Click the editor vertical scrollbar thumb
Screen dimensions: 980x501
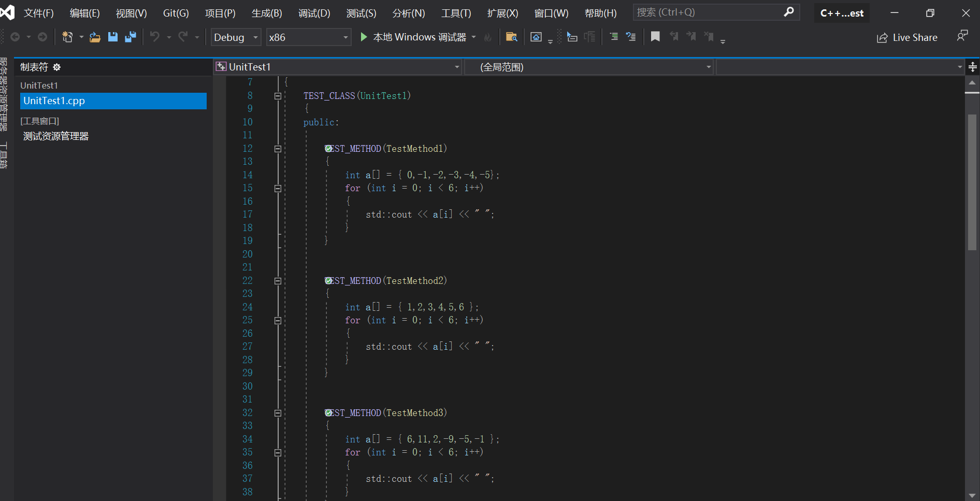tap(972, 182)
